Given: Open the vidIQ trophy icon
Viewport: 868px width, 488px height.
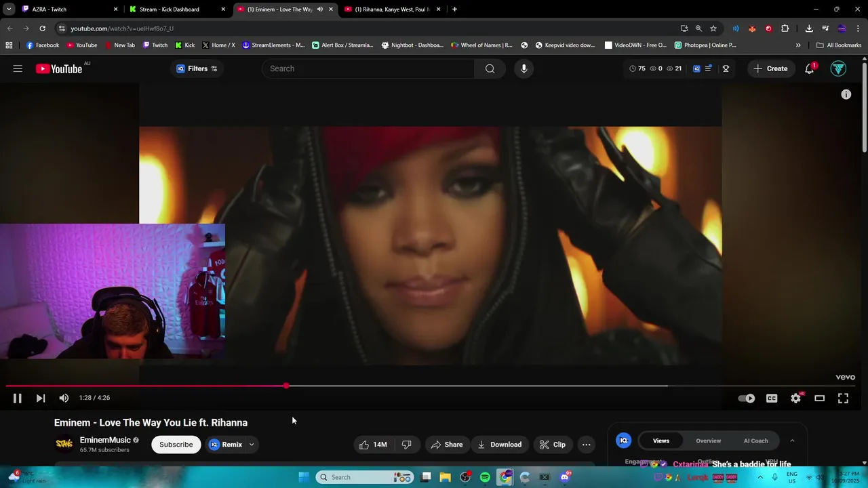Looking at the screenshot, I should 726,68.
